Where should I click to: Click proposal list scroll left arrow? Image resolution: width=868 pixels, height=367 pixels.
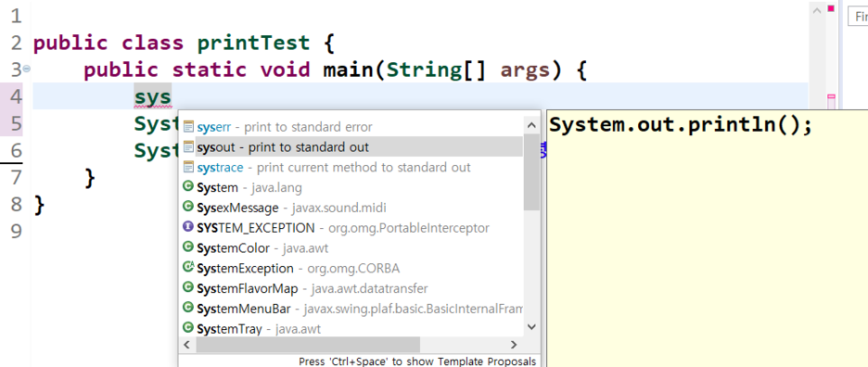coord(186,345)
